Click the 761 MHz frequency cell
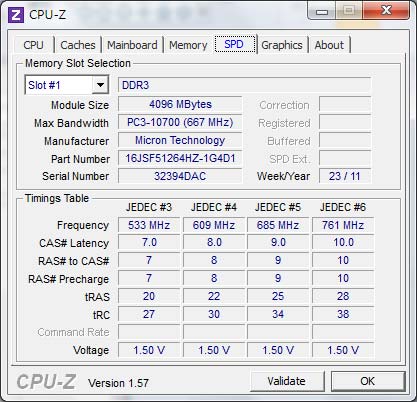The height and width of the screenshot is (402, 417). (343, 225)
